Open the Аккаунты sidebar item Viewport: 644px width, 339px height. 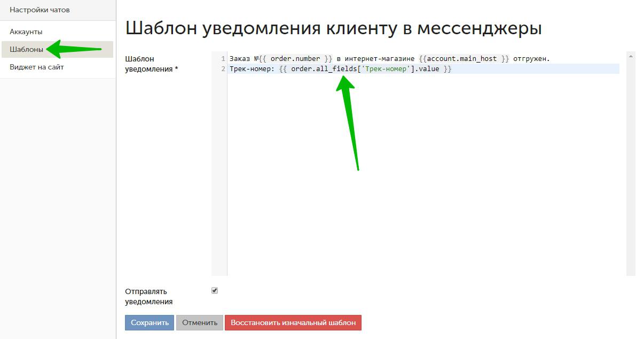pyautogui.click(x=26, y=32)
